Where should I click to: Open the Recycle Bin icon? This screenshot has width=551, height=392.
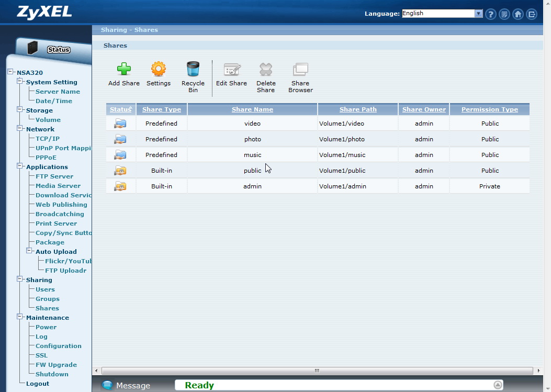(x=193, y=69)
